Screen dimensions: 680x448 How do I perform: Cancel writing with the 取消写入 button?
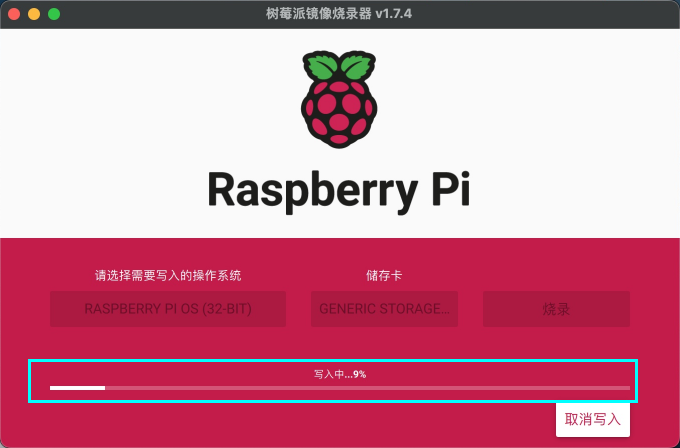click(593, 420)
